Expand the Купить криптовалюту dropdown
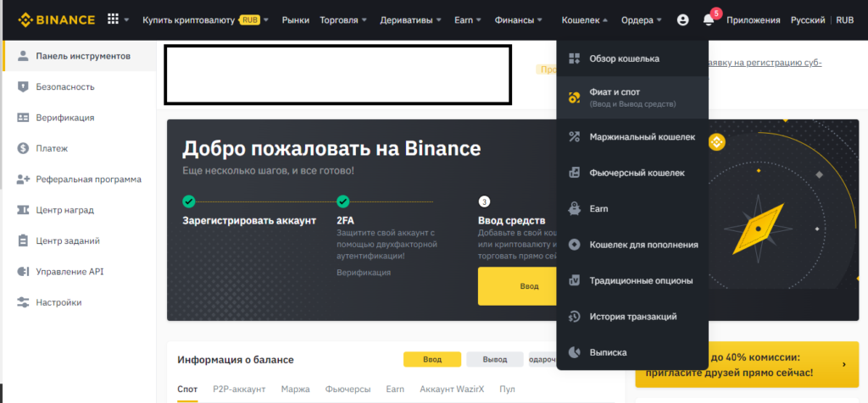868x403 pixels. click(265, 20)
